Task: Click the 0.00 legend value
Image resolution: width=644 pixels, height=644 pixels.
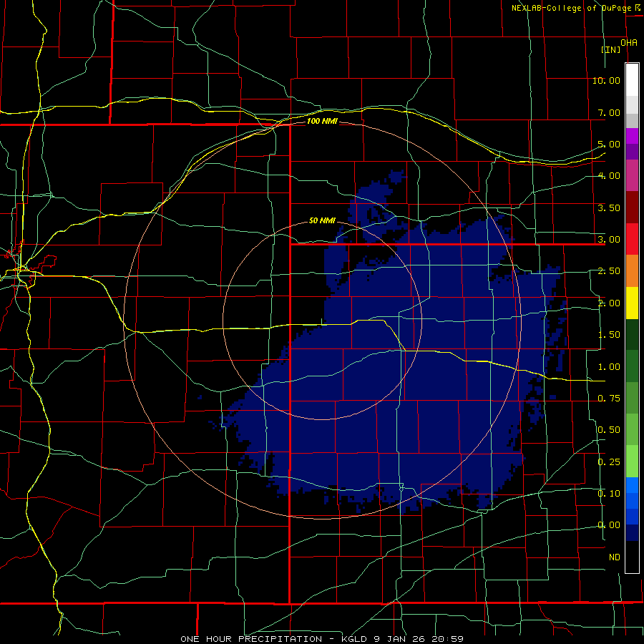Action: point(609,525)
